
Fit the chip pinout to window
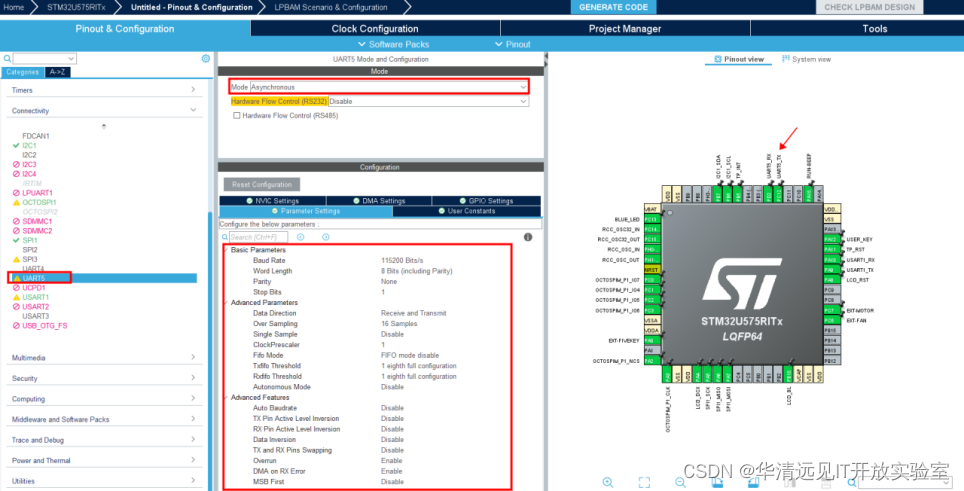point(644,482)
